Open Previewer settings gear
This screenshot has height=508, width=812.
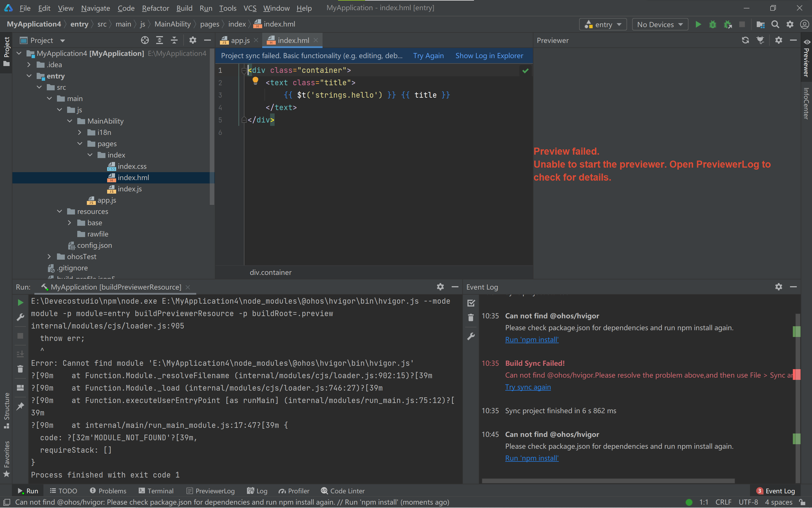[778, 40]
